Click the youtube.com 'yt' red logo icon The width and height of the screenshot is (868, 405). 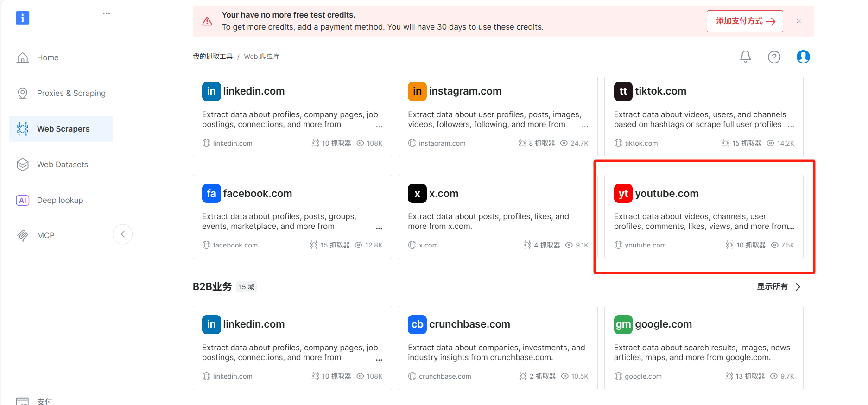623,193
